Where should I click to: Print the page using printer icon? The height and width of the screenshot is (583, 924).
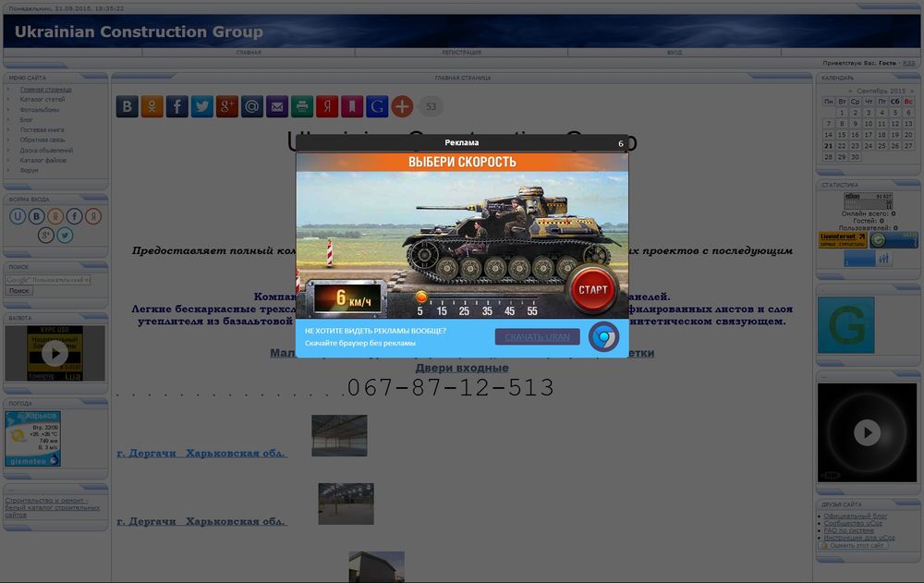coord(302,106)
